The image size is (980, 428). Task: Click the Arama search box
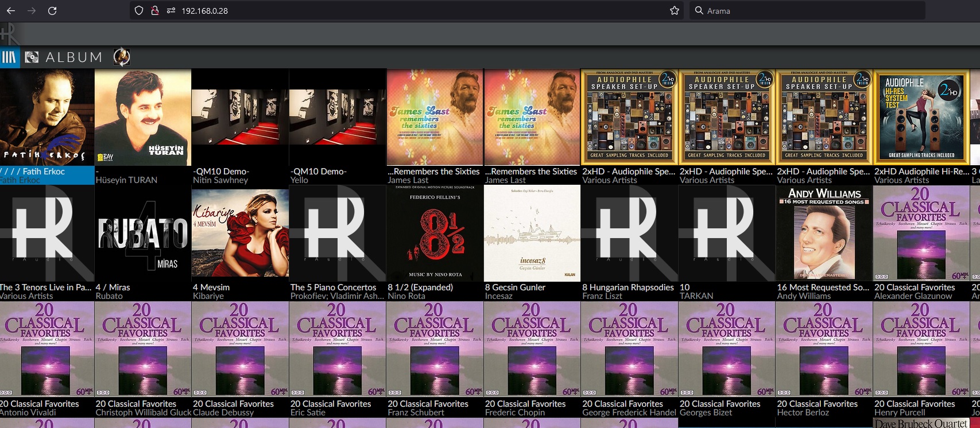click(807, 11)
